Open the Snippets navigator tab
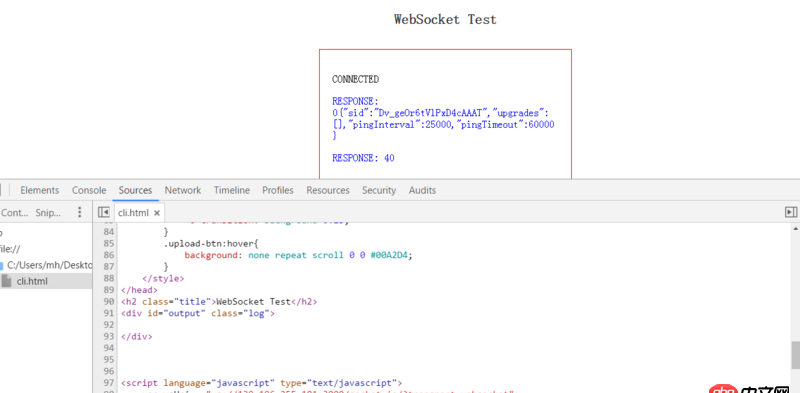The width and height of the screenshot is (800, 393). click(48, 213)
